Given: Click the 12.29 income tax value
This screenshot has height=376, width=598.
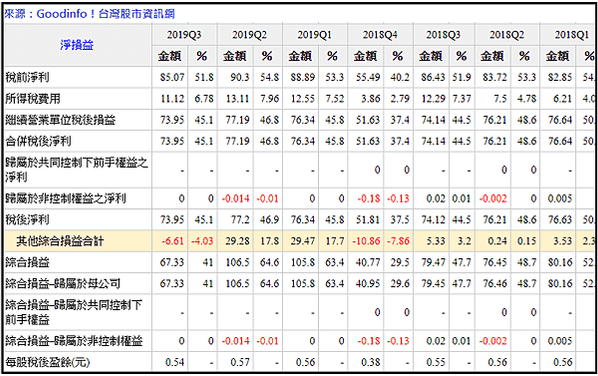Looking at the screenshot, I should pyautogui.click(x=433, y=99).
